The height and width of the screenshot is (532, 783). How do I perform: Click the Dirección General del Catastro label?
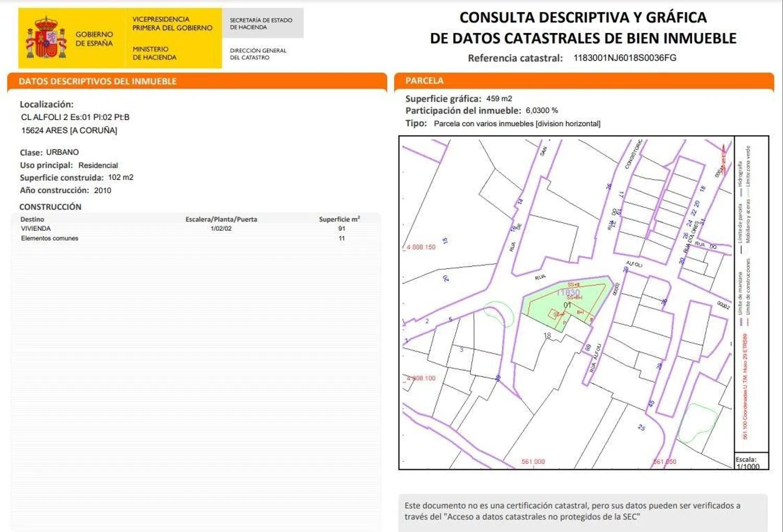click(258, 54)
